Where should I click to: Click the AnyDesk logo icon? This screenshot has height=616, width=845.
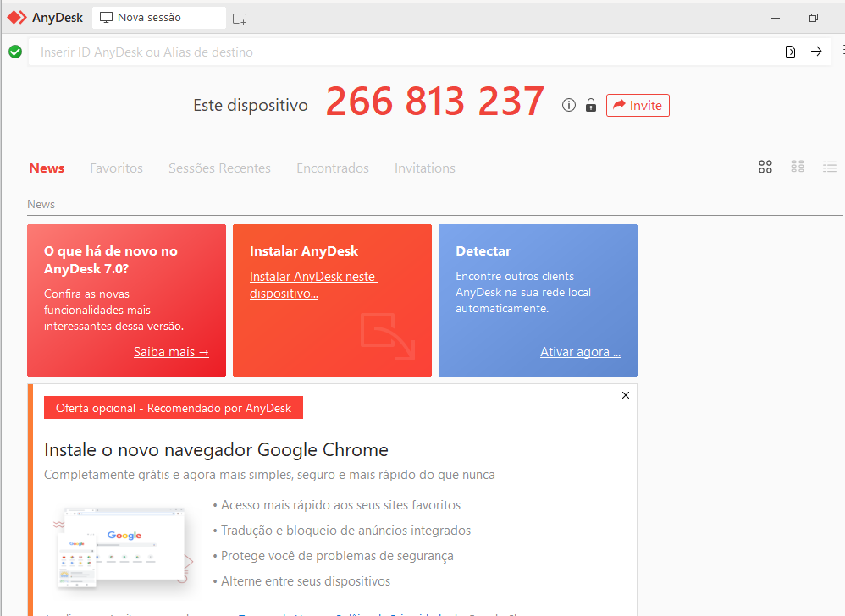[17, 17]
